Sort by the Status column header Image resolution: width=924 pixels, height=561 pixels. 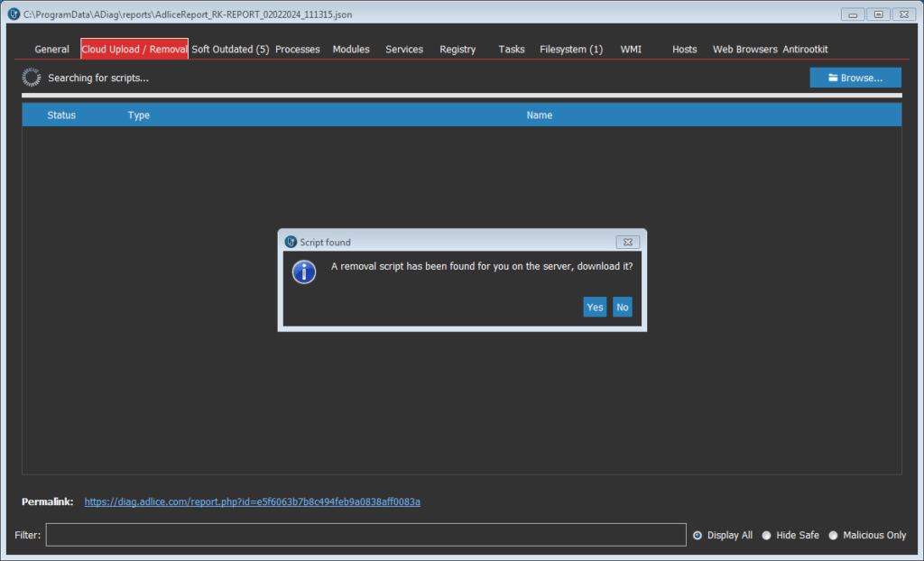point(61,115)
